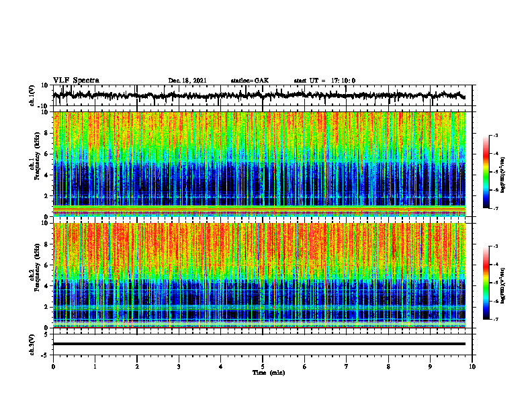Click the ch.2 'Frequency (kHz)' axis label
Viewport: 532px width, 411px height.
37,267
